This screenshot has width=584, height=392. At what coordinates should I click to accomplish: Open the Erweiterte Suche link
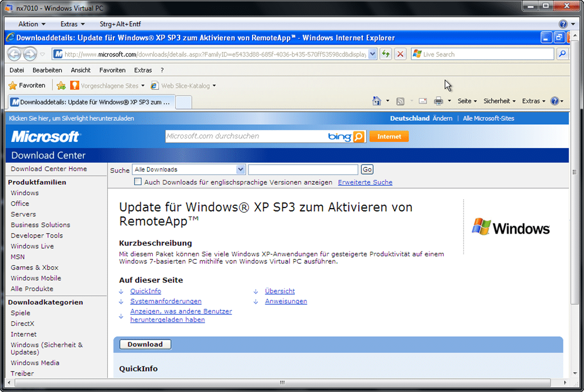pyautogui.click(x=365, y=182)
